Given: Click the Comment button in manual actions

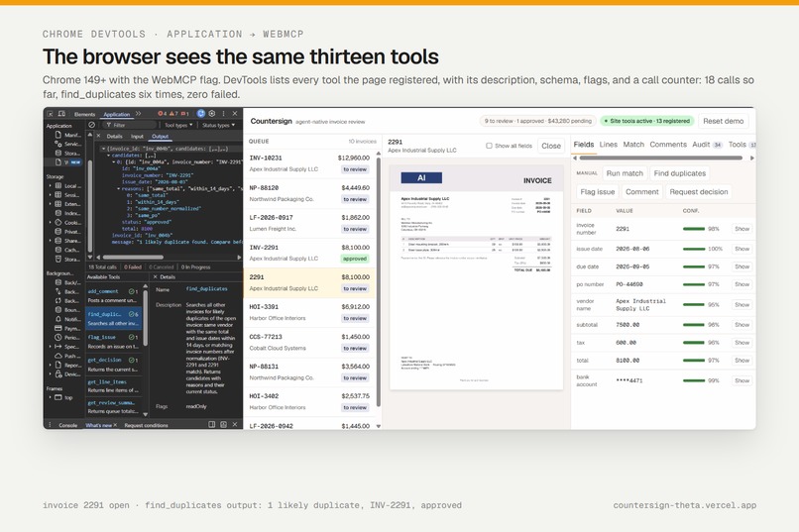Looking at the screenshot, I should click(x=642, y=192).
